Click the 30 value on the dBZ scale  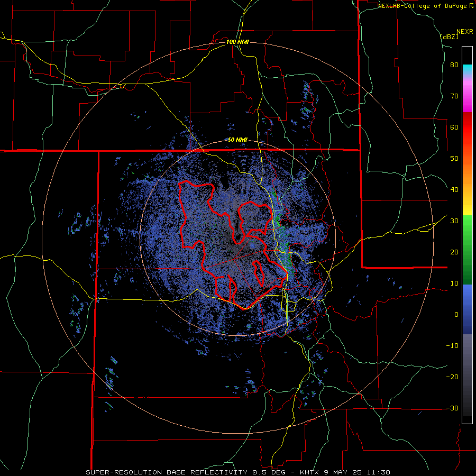(x=454, y=221)
